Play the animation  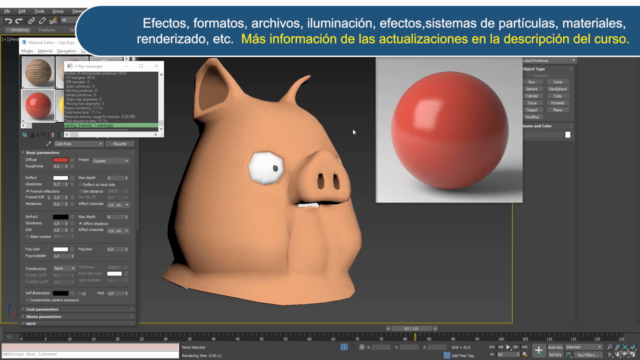coord(508,347)
